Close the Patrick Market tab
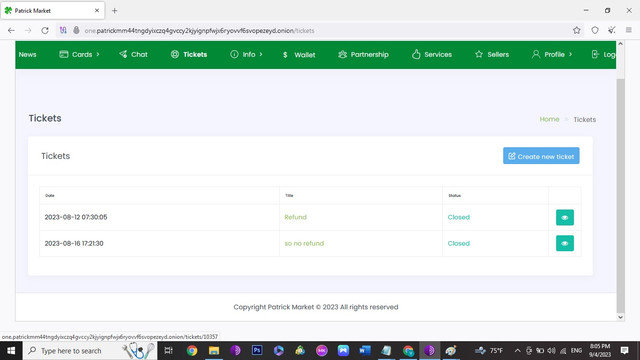This screenshot has height=360, width=640. 97,11
